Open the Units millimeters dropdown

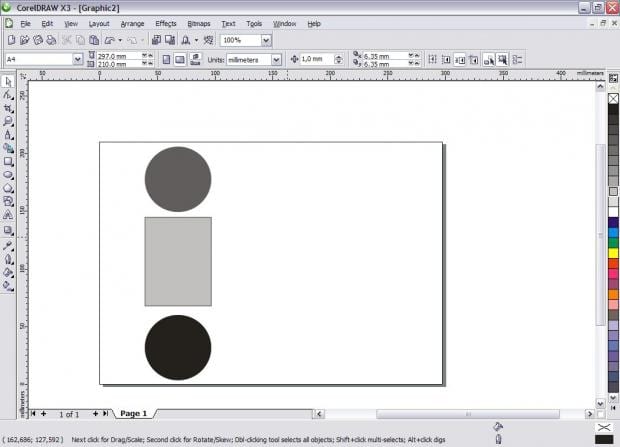click(x=276, y=60)
